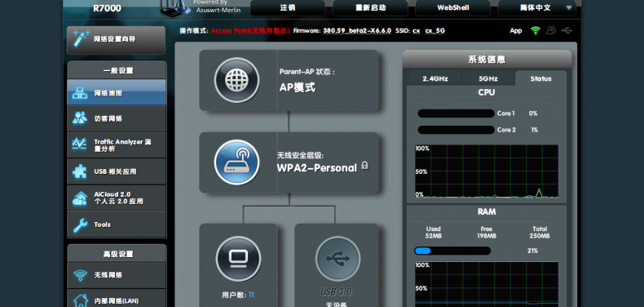Viewport: 644px width, 307px height.
Task: Click the CPU Core 1 usage bar
Action: 456,113
